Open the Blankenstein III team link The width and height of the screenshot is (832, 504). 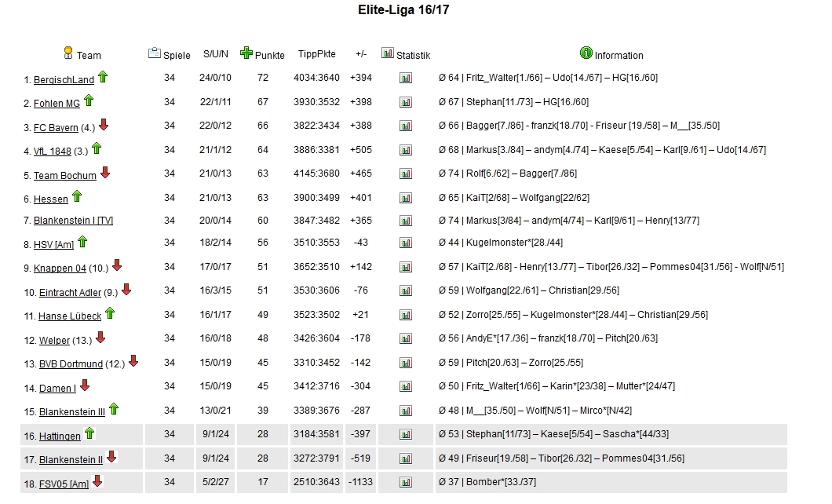click(x=71, y=412)
